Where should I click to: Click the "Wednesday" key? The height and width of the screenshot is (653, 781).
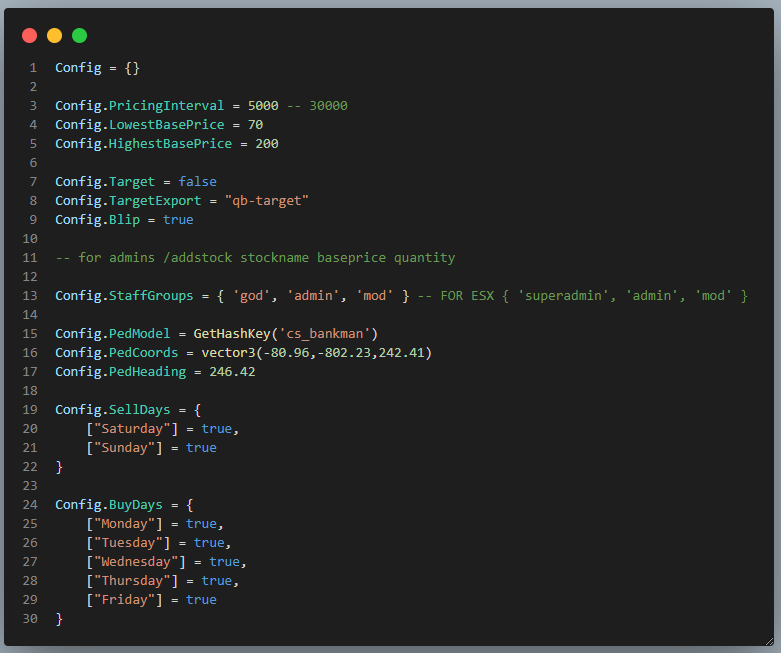click(x=135, y=562)
